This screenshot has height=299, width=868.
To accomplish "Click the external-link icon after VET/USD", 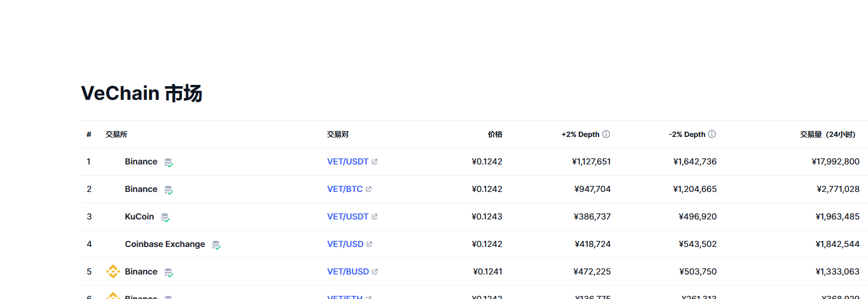I will tap(369, 244).
